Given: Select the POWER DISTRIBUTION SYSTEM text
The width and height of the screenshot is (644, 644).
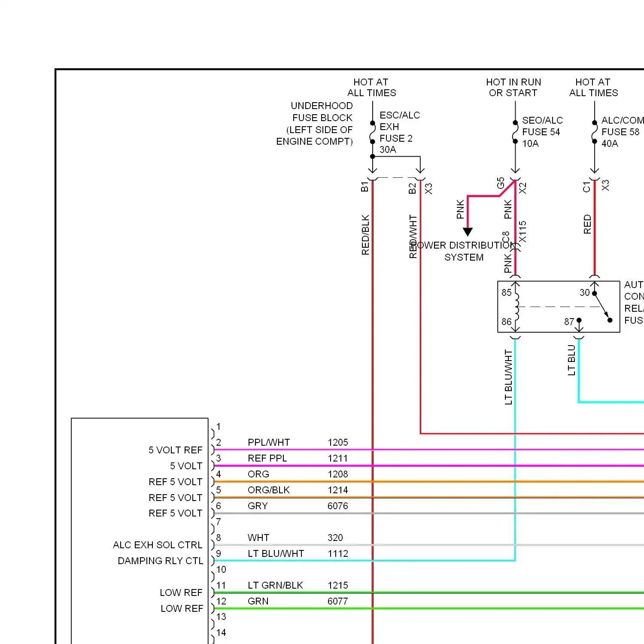Looking at the screenshot, I should [464, 251].
